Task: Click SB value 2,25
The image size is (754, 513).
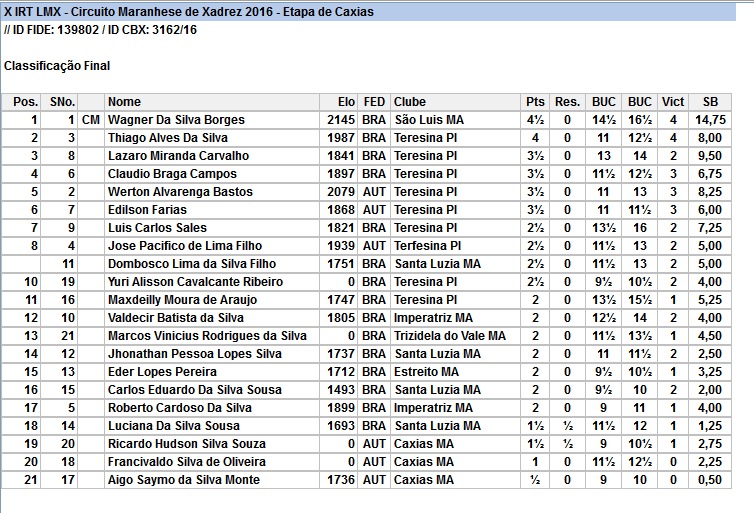Action: click(x=710, y=462)
